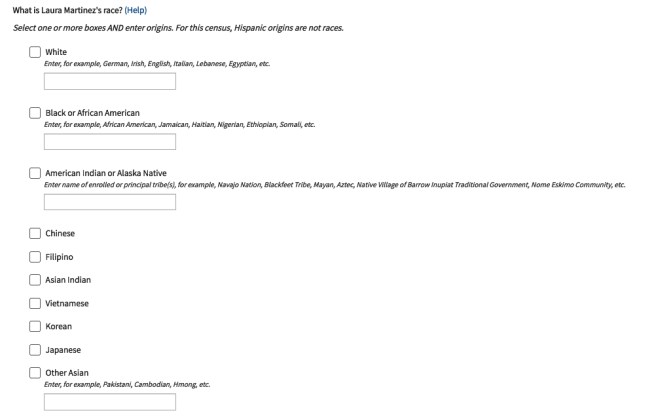Check the Black or African American checkbox
The height and width of the screenshot is (417, 656).
click(36, 113)
